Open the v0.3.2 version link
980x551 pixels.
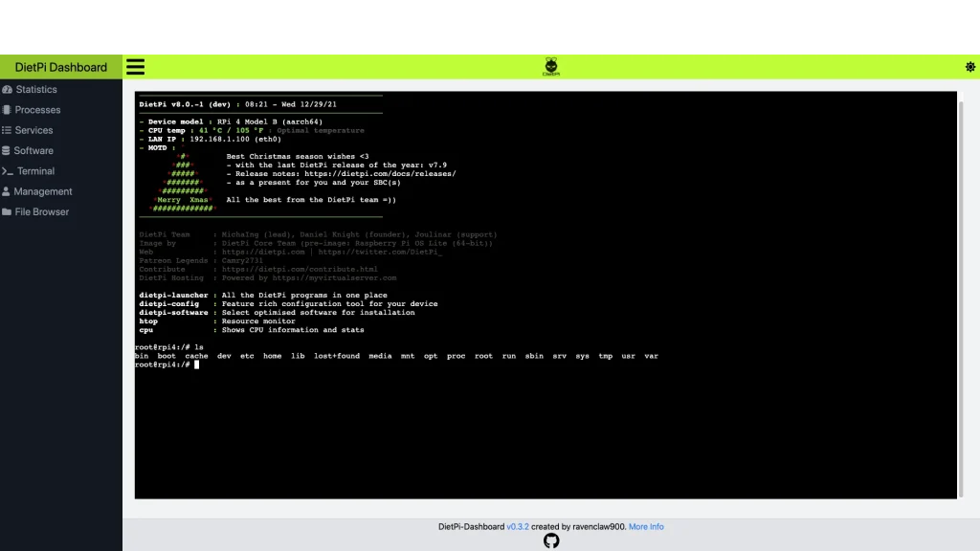coord(517,526)
